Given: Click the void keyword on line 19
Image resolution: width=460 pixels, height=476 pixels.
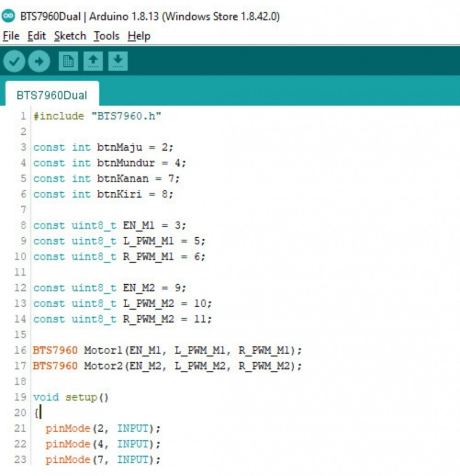Looking at the screenshot, I should [46, 397].
